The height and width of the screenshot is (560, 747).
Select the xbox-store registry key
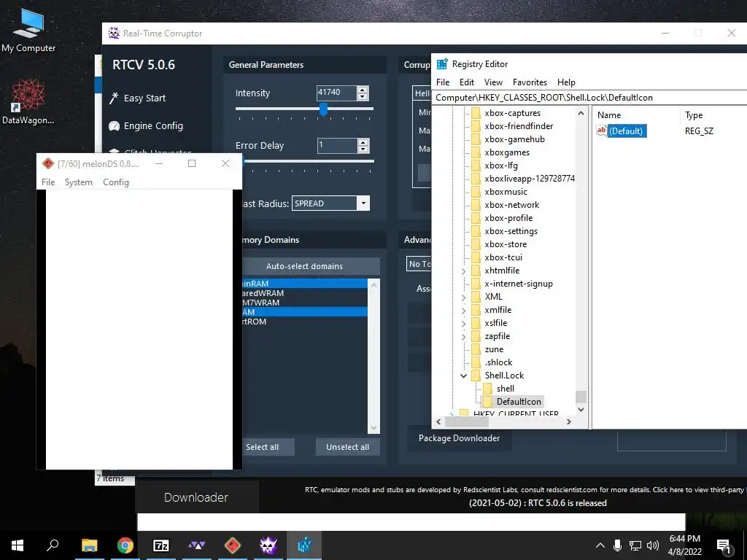[506, 244]
